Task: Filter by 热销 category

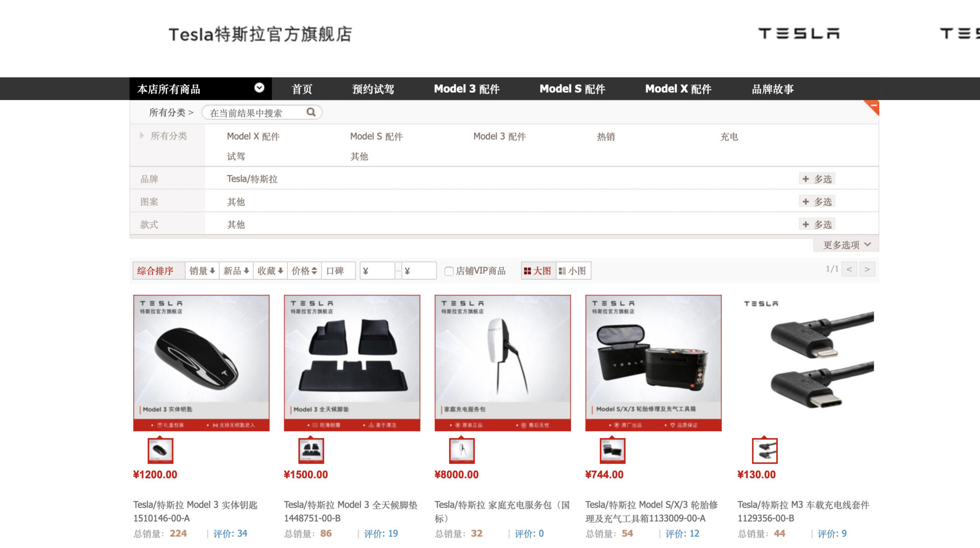Action: pos(606,136)
